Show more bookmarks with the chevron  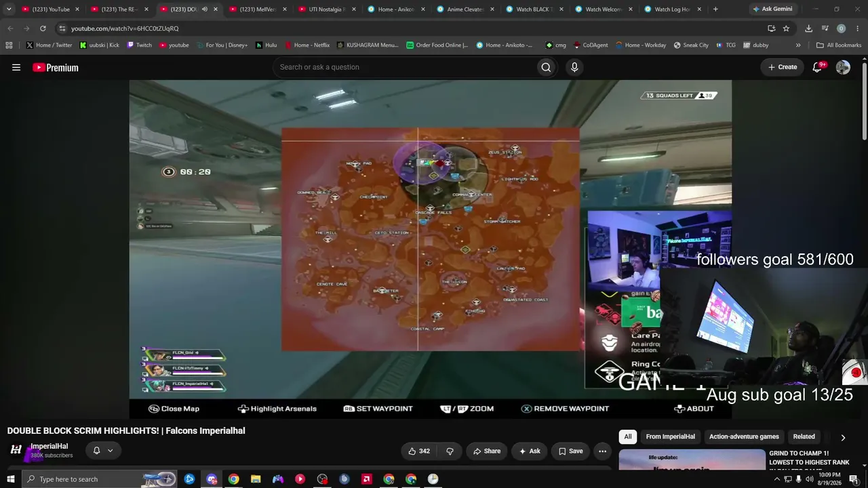tap(798, 45)
